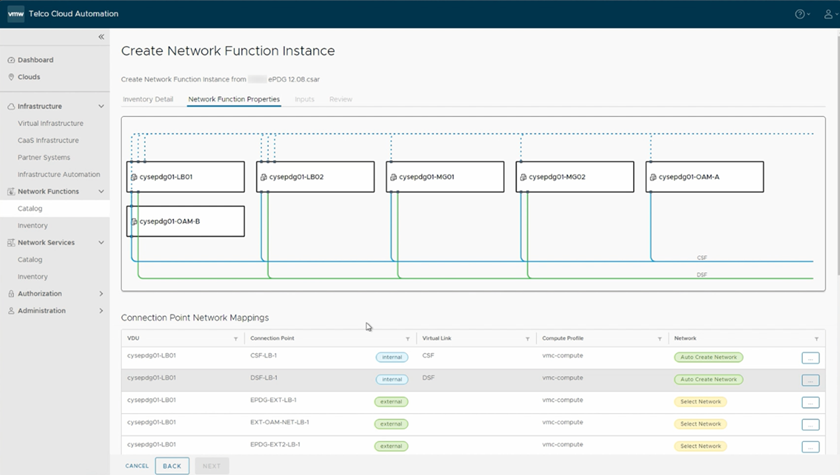Screen dimensions: 840x475
Task: Open the Compute Profile column filter icon
Action: click(x=660, y=339)
